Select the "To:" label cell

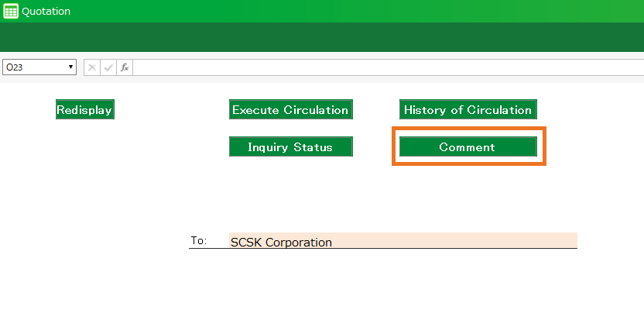tap(199, 241)
